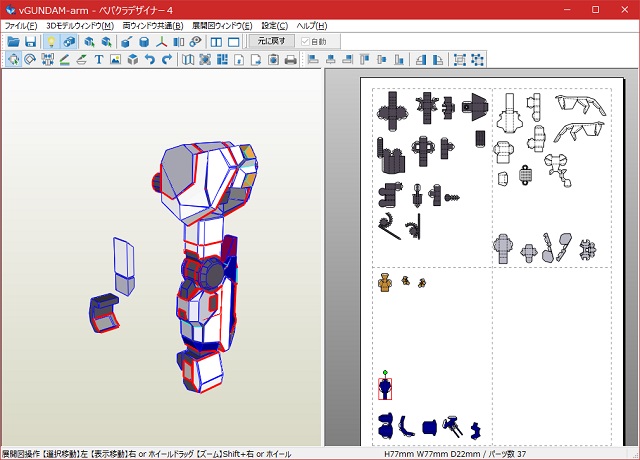Click the mirror flip icon beside the axes

pos(178,42)
